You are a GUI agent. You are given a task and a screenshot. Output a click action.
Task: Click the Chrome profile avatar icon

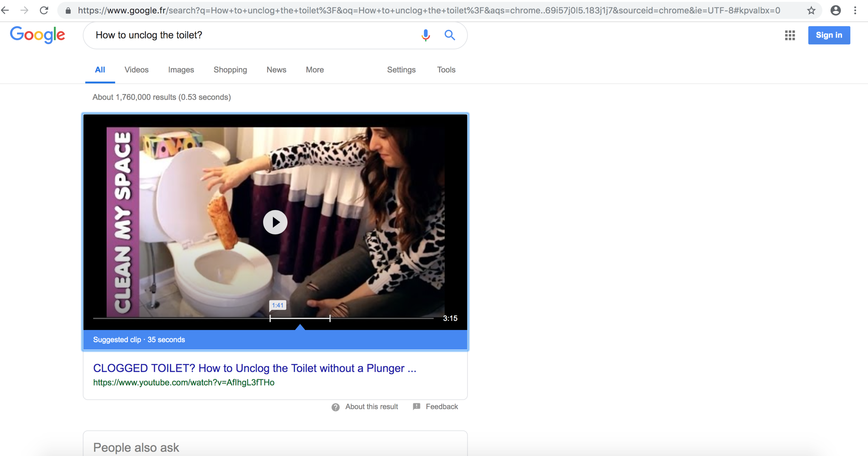(x=835, y=10)
